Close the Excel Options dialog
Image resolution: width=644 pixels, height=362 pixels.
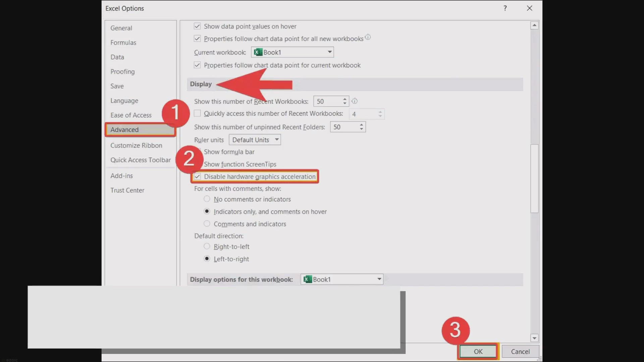click(530, 8)
